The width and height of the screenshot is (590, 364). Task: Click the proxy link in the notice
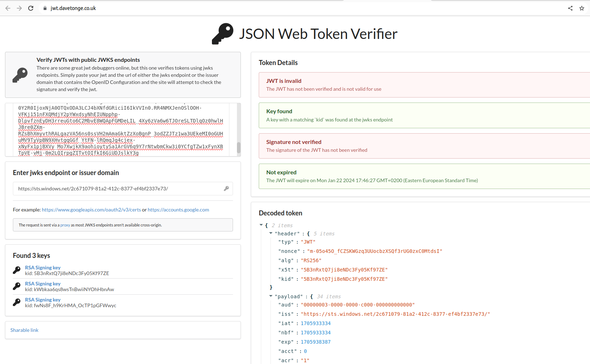[x=65, y=225]
